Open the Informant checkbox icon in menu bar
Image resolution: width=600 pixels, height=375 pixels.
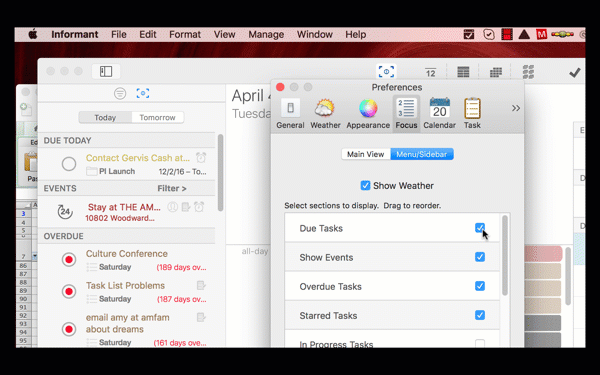(469, 34)
